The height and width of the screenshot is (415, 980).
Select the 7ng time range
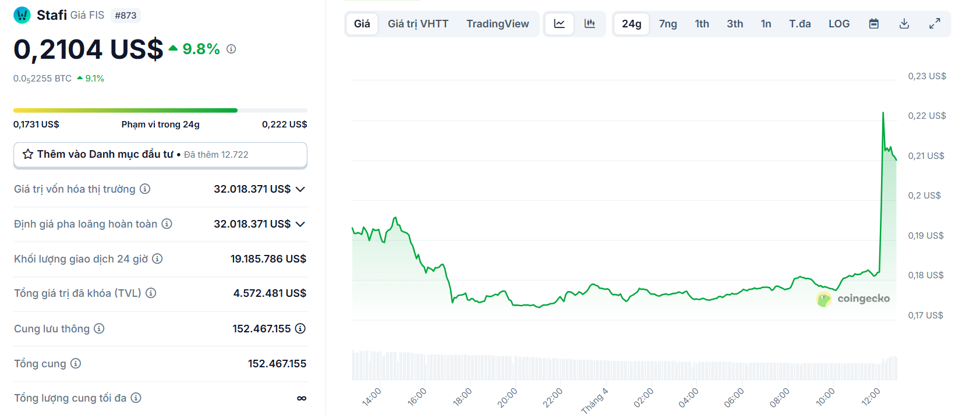668,24
